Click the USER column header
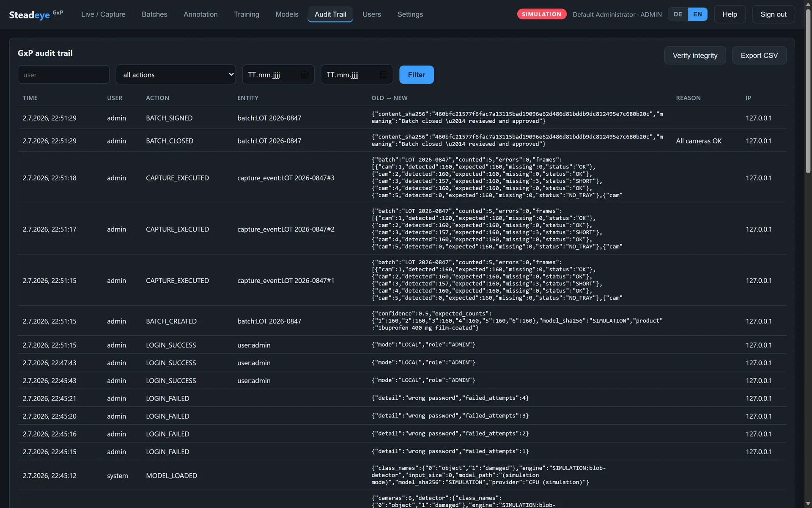 tap(115, 98)
